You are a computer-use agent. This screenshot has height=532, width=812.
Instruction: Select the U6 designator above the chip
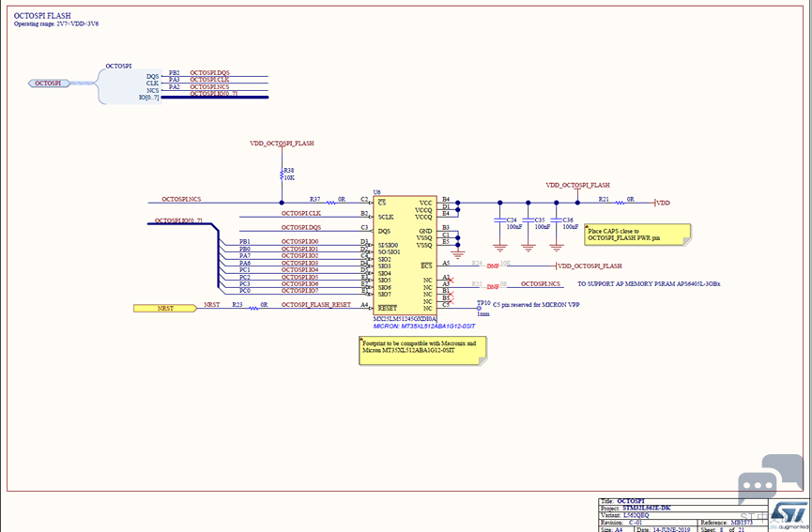point(377,192)
